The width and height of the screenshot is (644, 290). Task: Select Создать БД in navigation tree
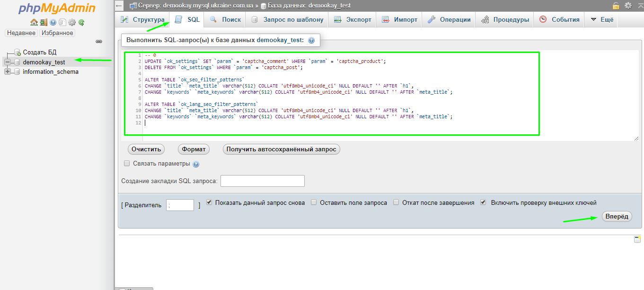pos(40,52)
